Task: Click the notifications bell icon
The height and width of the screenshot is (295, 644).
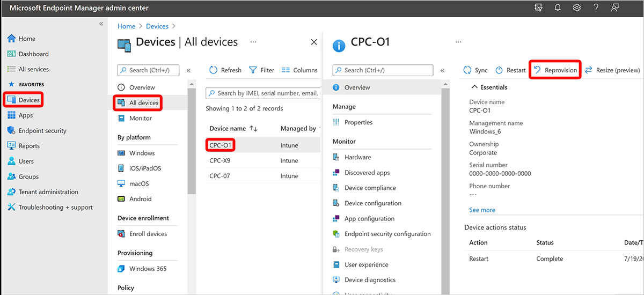Action: 558,8
